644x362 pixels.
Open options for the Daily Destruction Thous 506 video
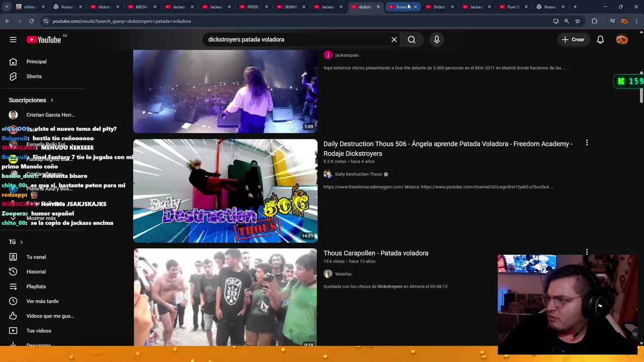pyautogui.click(x=587, y=143)
